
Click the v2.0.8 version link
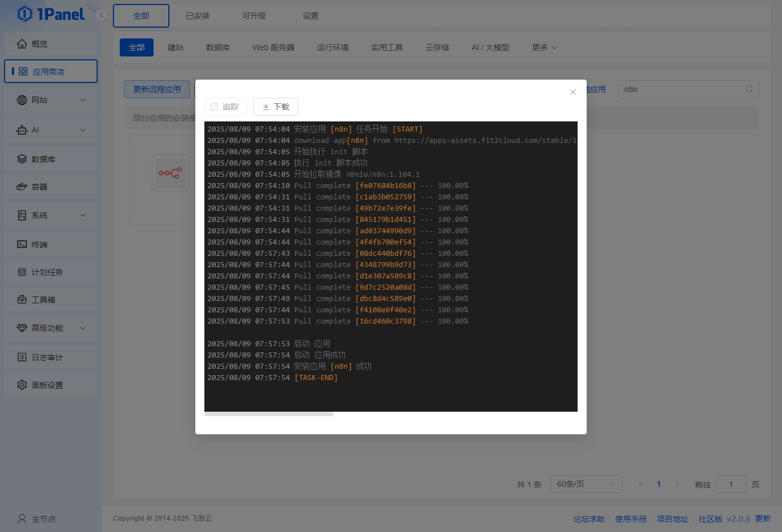pyautogui.click(x=739, y=518)
